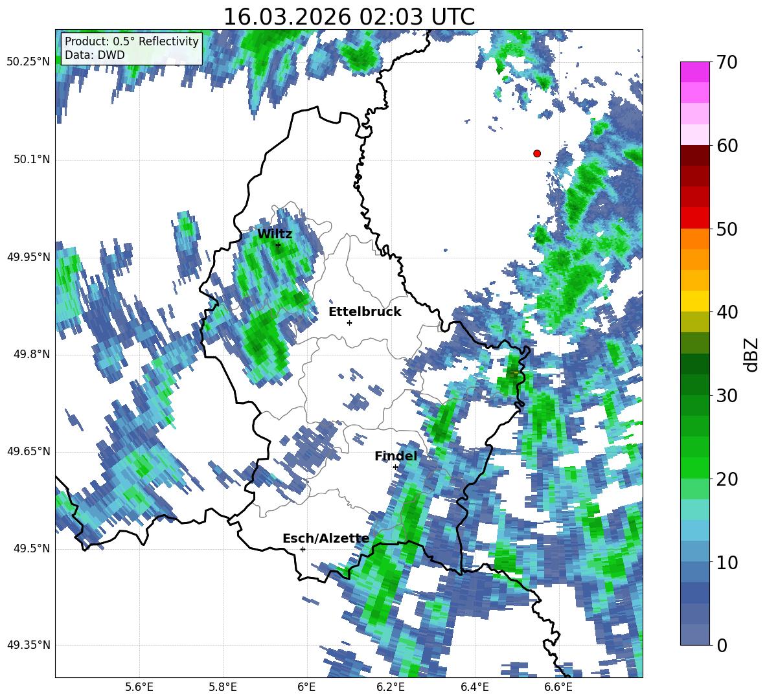Click the Findel city label

(396, 456)
